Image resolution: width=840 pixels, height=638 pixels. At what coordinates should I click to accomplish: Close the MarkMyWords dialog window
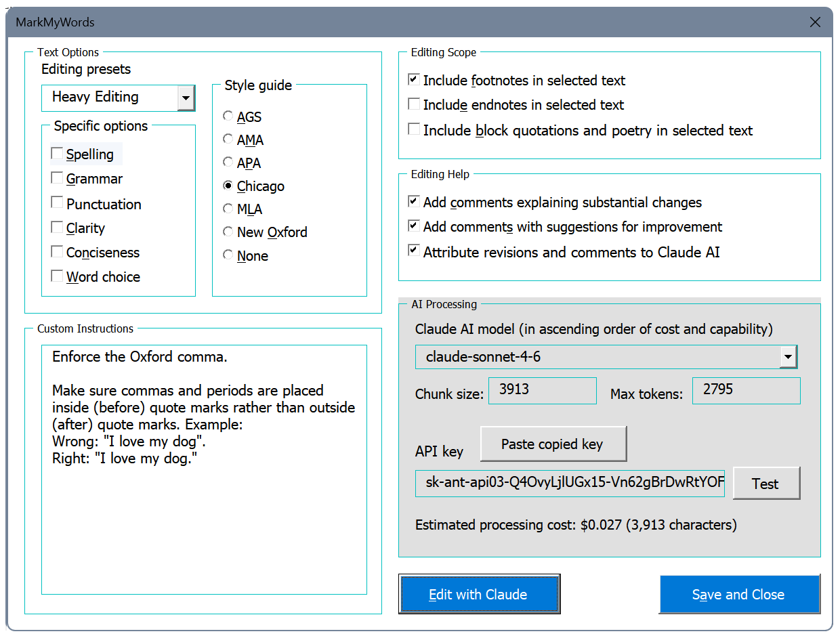tap(815, 22)
